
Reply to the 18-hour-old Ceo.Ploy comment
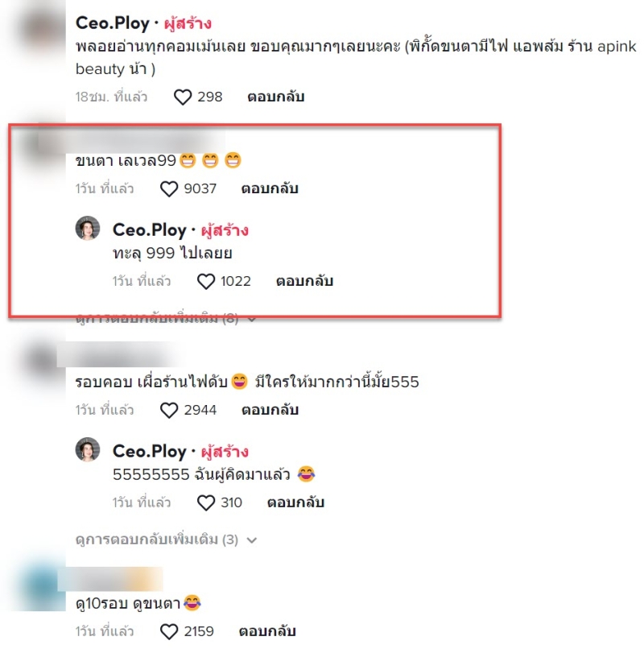coord(275,97)
